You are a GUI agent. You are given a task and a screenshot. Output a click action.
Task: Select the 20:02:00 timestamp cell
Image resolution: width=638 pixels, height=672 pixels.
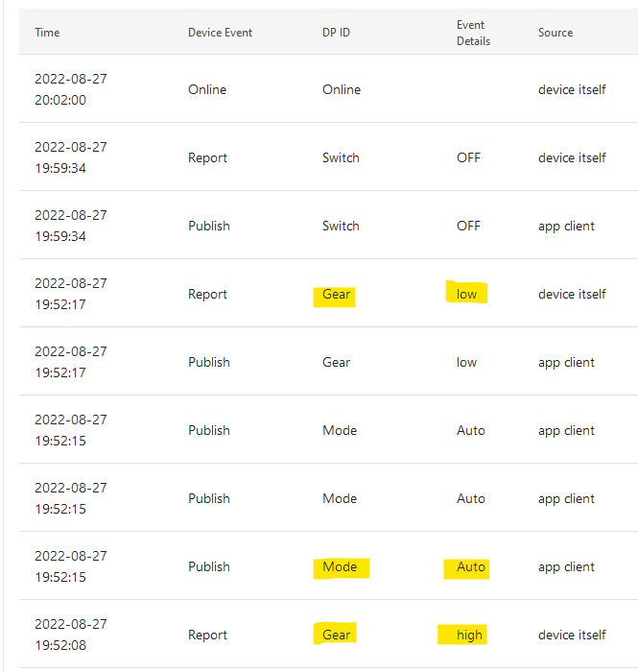pyautogui.click(x=71, y=89)
